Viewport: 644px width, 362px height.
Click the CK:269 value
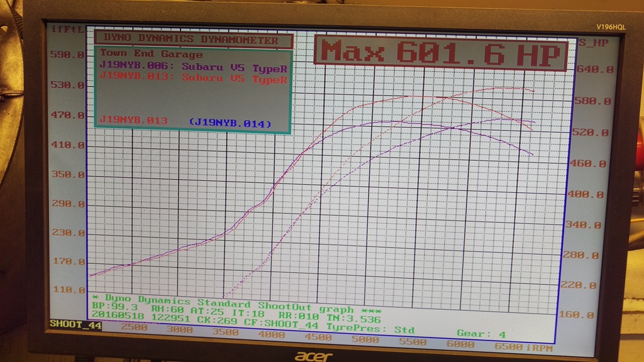coord(217,320)
